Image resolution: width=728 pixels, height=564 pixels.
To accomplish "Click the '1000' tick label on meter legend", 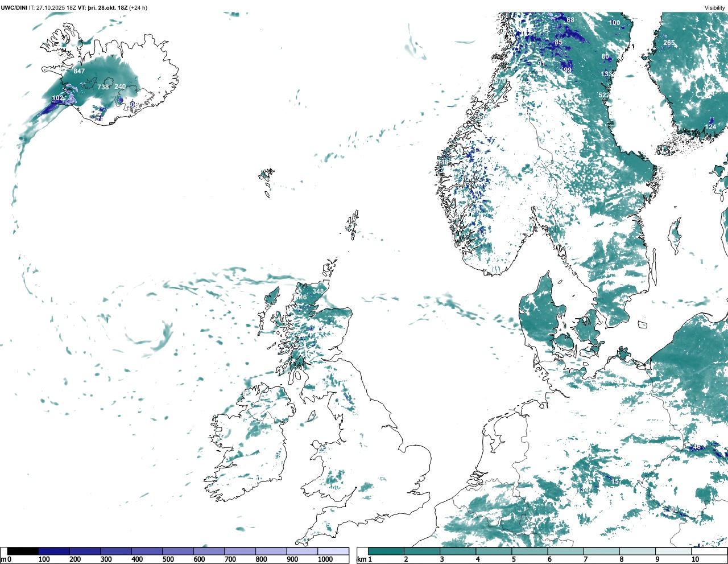I will pyautogui.click(x=325, y=559).
